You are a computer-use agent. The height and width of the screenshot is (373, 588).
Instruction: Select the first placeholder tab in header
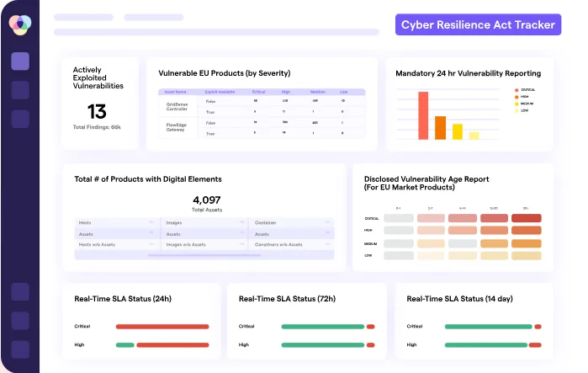84,17
